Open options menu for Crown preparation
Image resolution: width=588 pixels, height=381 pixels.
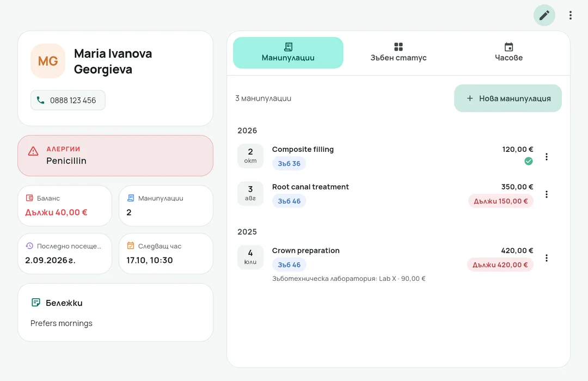pyautogui.click(x=547, y=258)
